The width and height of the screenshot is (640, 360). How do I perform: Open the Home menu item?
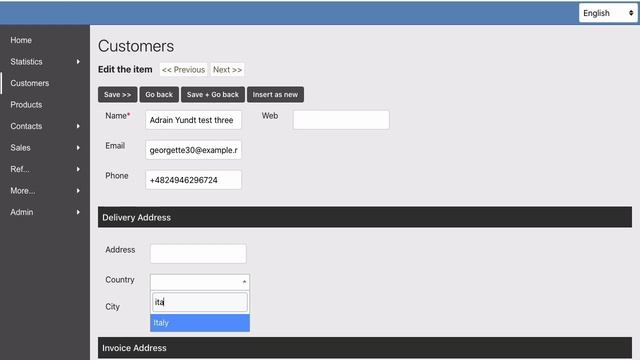tap(21, 40)
